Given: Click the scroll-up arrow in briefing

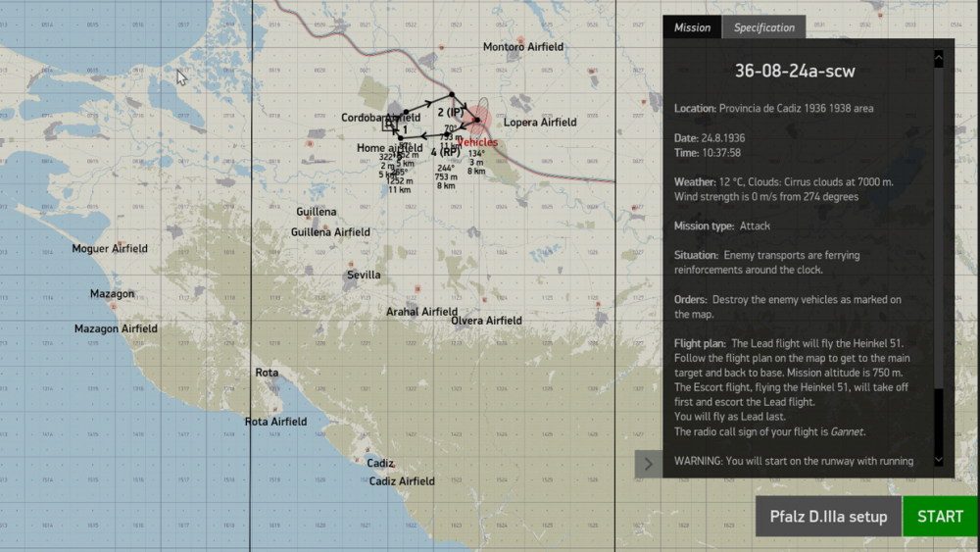Looking at the screenshot, I should [x=939, y=58].
